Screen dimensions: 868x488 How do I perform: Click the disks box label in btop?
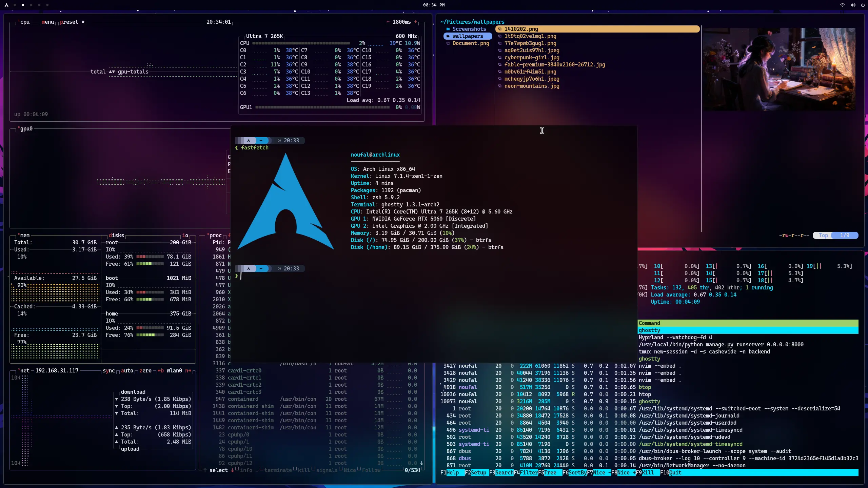click(x=116, y=236)
